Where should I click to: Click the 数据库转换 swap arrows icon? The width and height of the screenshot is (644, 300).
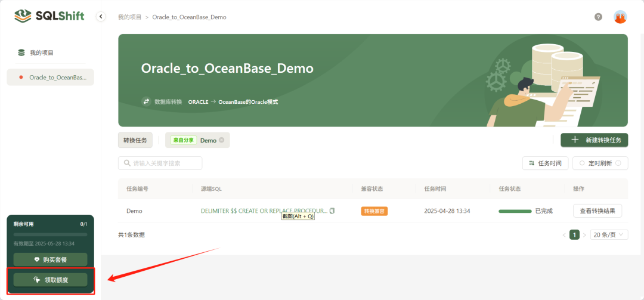point(146,101)
